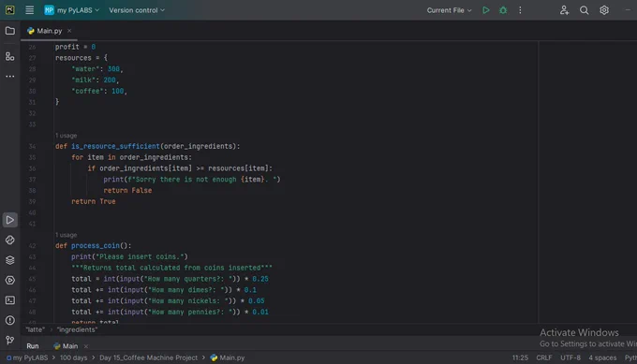Open Python Packages tool window
Viewport: 637px width, 364px height.
9,240
